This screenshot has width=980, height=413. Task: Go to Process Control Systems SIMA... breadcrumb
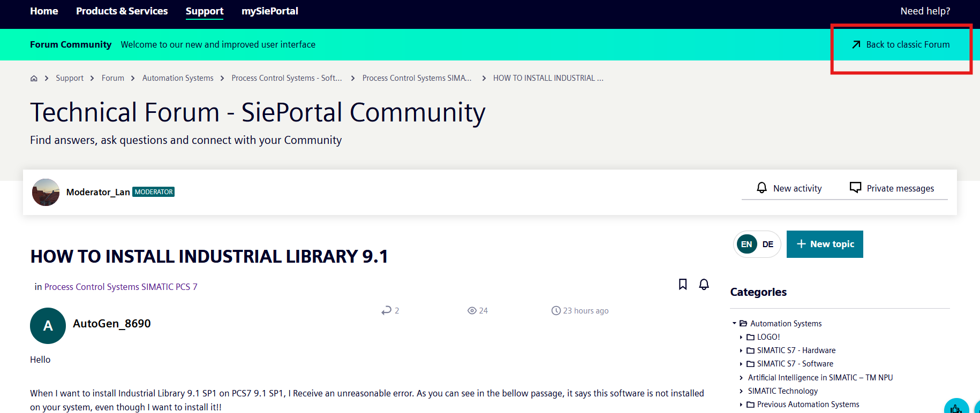click(417, 78)
